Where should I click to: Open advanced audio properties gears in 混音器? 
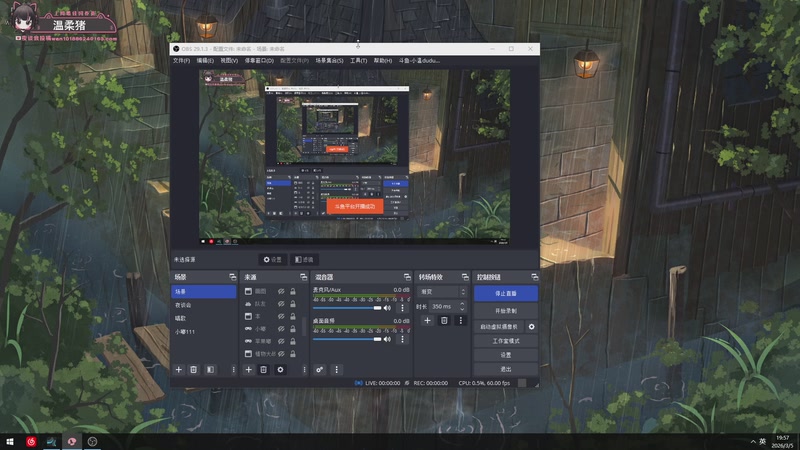[x=319, y=369]
